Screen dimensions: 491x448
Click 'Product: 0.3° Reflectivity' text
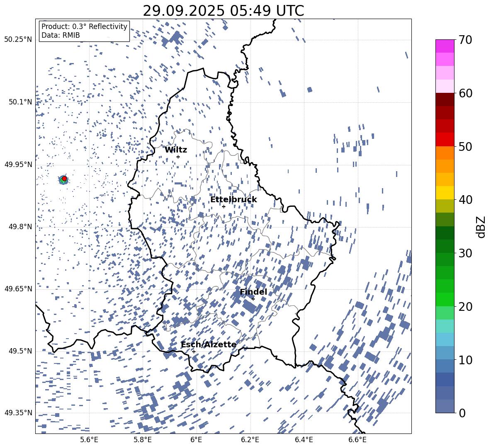tap(84, 27)
